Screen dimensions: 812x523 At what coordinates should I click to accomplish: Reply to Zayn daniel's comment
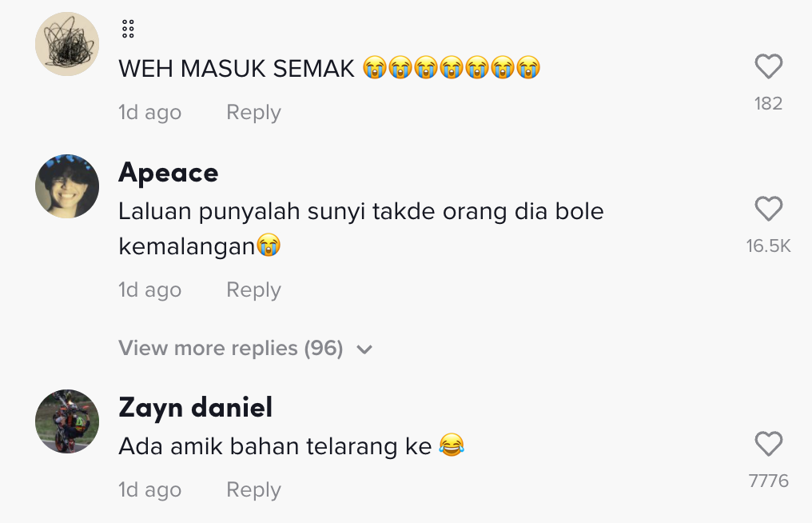pyautogui.click(x=253, y=489)
